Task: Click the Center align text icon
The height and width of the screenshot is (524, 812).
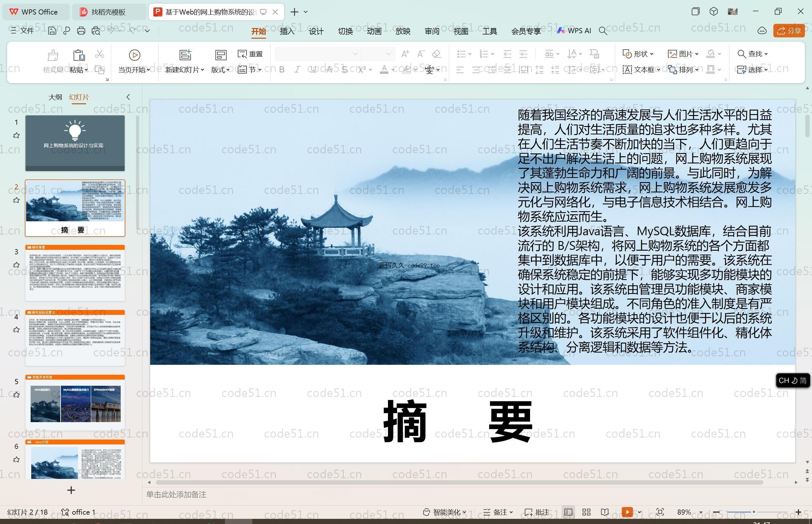Action: (x=476, y=70)
